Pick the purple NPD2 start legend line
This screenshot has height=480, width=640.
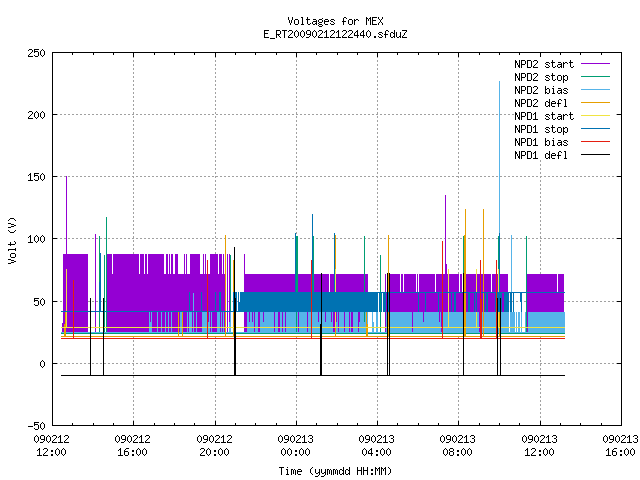(x=595, y=64)
